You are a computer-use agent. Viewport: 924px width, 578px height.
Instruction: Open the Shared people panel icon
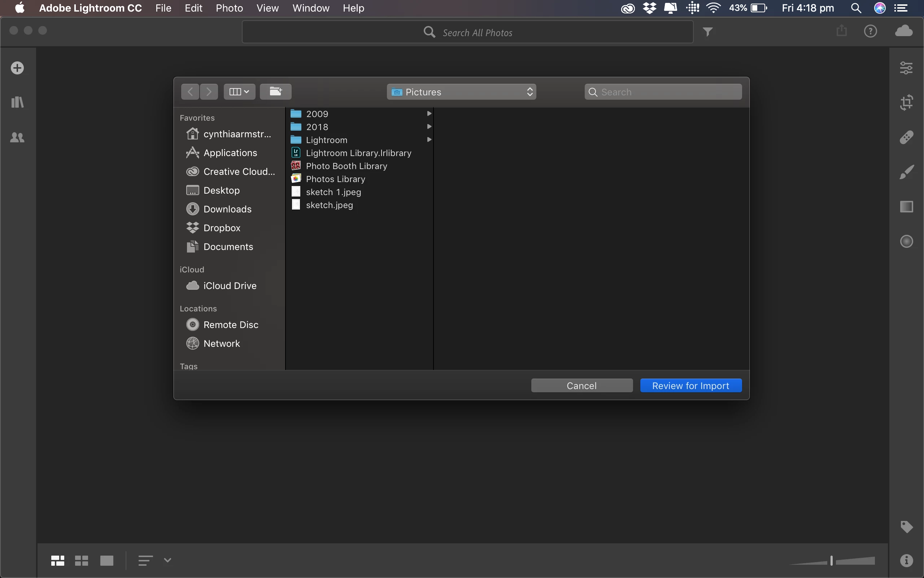[17, 137]
